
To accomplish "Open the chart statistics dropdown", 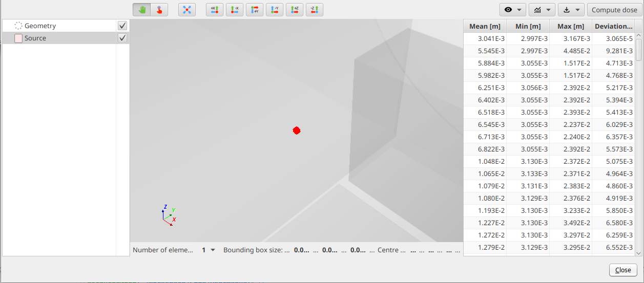I will click(x=542, y=10).
